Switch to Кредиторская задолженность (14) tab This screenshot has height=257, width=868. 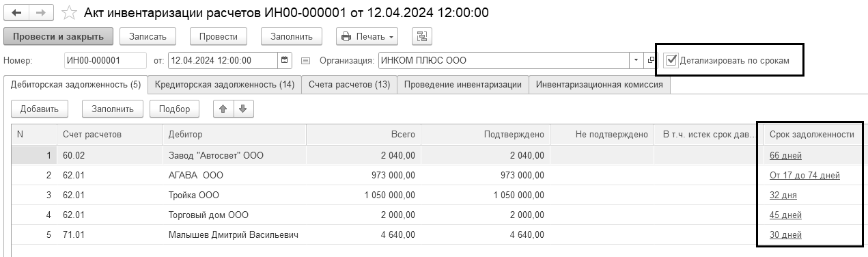(x=225, y=85)
